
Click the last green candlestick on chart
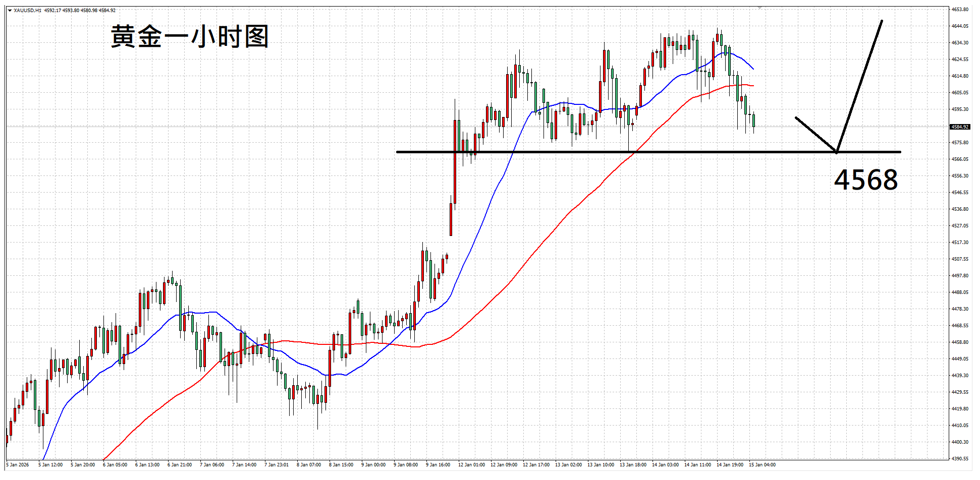753,121
